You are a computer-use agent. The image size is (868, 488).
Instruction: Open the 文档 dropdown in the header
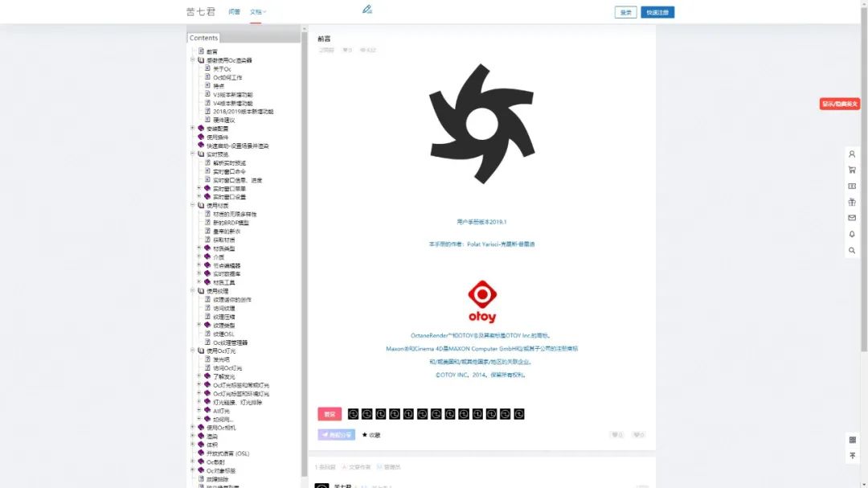coord(258,11)
